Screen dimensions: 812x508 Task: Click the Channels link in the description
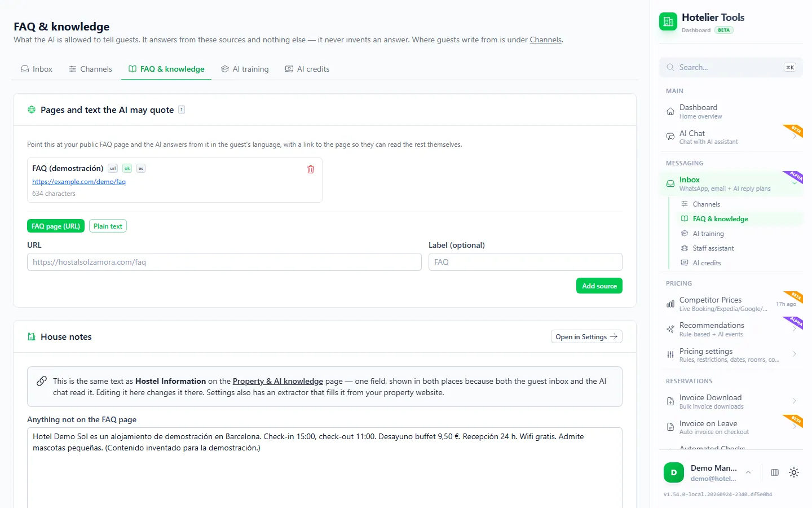click(546, 40)
